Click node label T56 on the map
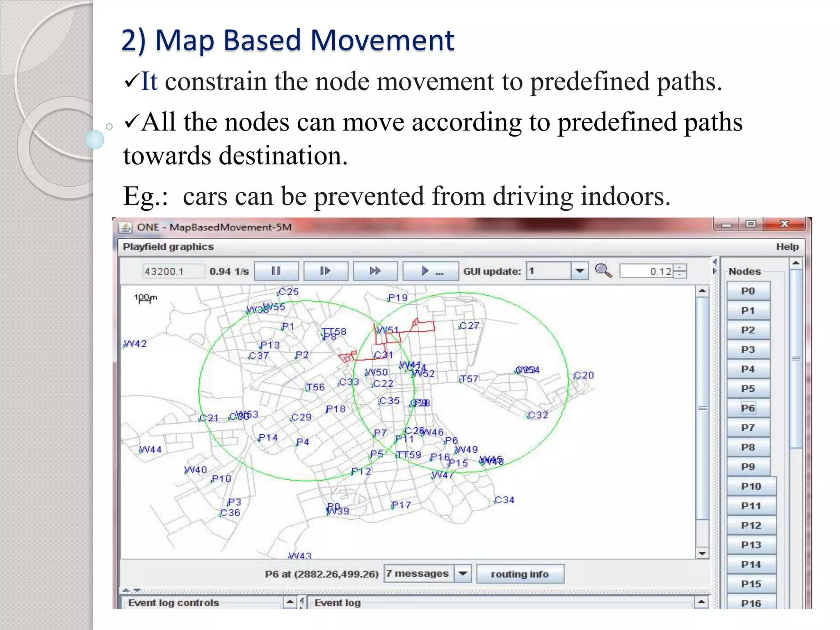The width and height of the screenshot is (840, 630). pyautogui.click(x=315, y=387)
